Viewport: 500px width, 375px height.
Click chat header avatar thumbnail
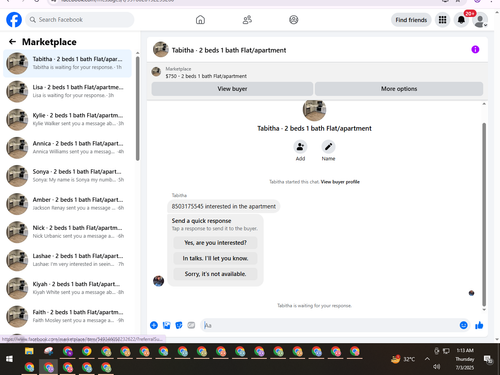pos(161,50)
